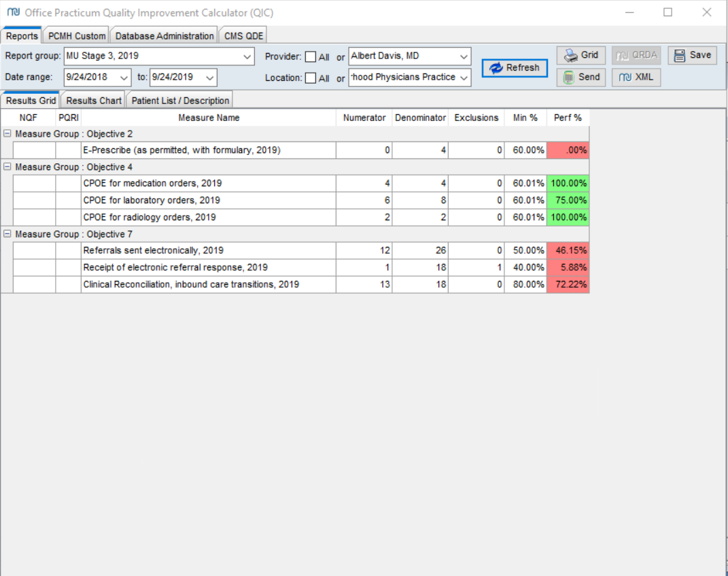The image size is (728, 576).
Task: Click the Grid print button
Action: pos(580,55)
